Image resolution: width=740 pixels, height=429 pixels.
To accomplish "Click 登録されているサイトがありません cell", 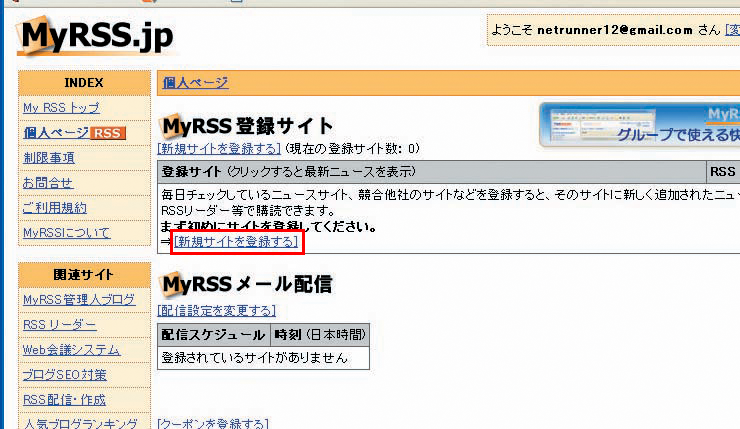I will [x=263, y=358].
